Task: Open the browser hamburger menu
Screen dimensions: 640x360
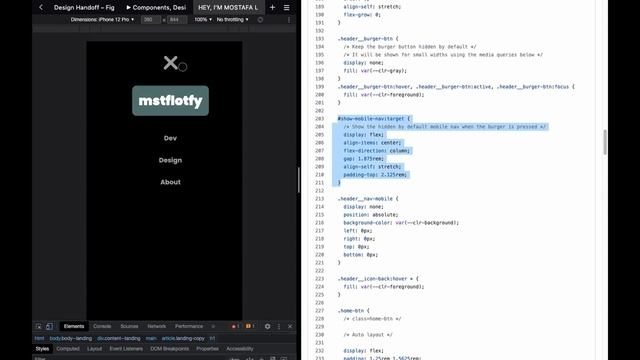Action: point(287,7)
